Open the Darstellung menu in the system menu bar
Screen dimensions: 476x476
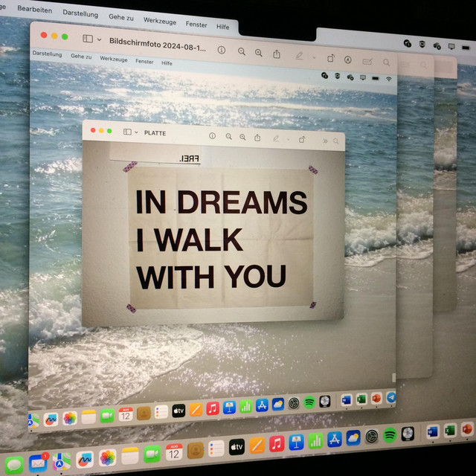click(80, 13)
